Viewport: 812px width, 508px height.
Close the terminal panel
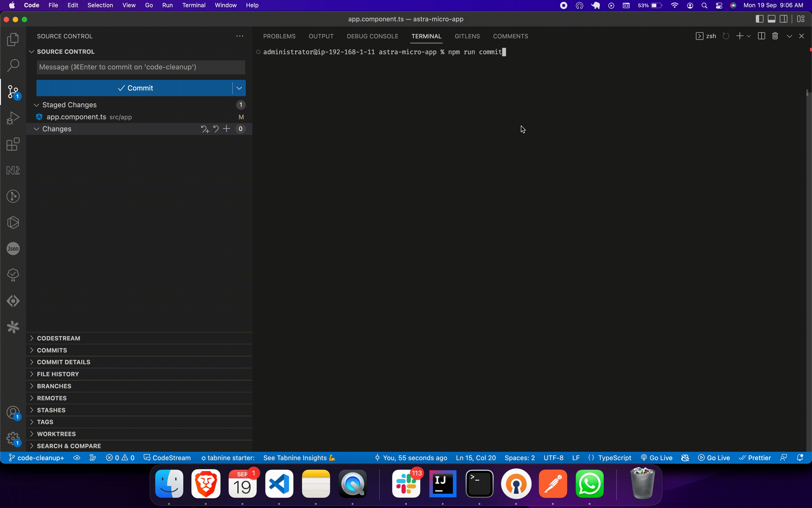[802, 36]
